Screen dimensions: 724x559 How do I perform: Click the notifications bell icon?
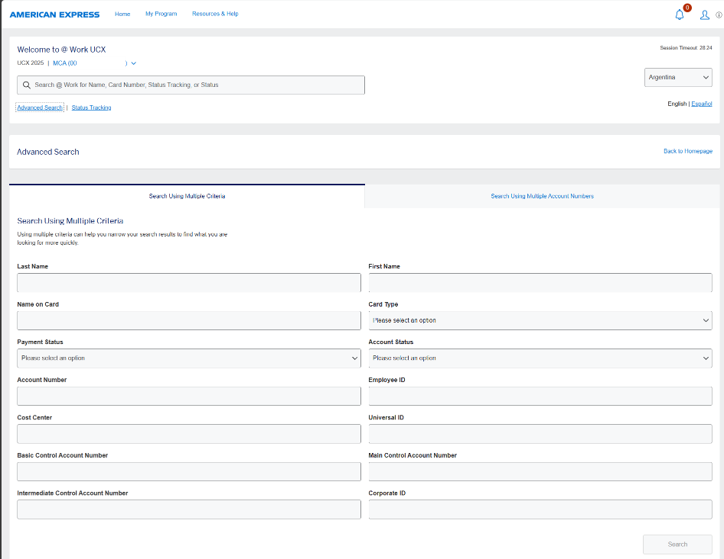click(680, 15)
